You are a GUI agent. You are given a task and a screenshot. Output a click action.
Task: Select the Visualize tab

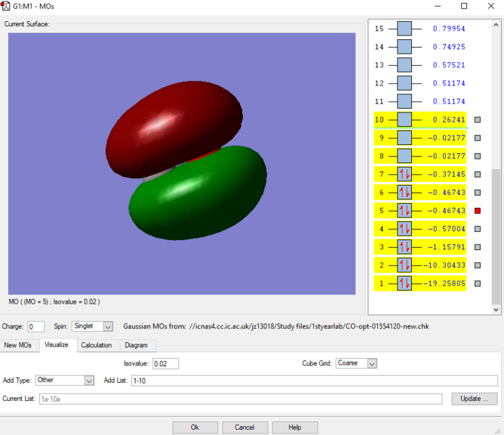pos(57,344)
